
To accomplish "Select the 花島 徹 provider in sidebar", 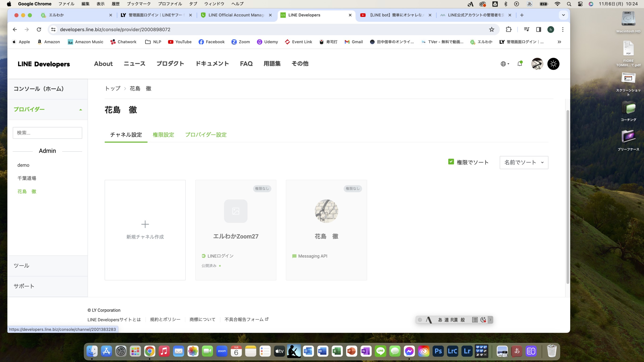I will pyautogui.click(x=27, y=191).
